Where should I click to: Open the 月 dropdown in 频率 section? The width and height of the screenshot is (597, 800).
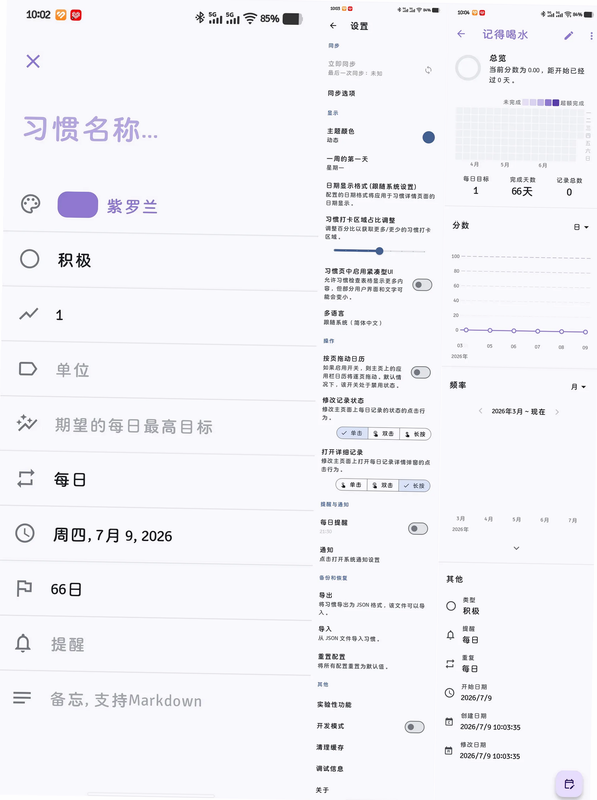point(579,387)
